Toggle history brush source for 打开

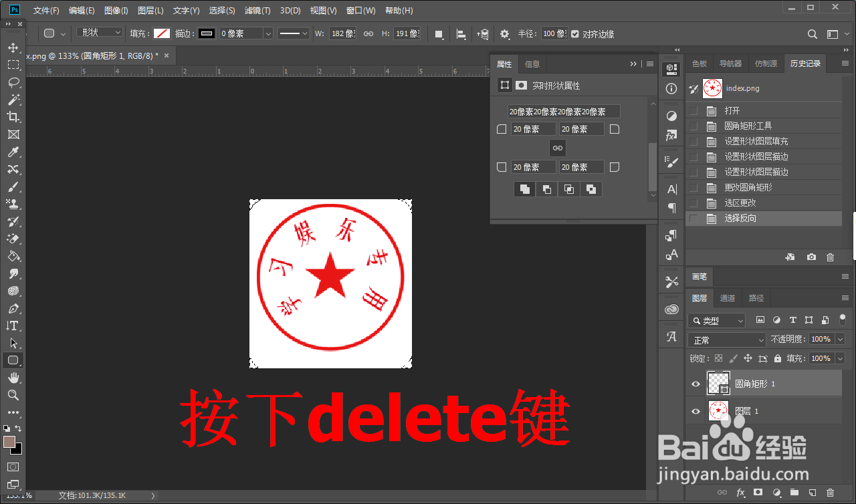(x=693, y=110)
